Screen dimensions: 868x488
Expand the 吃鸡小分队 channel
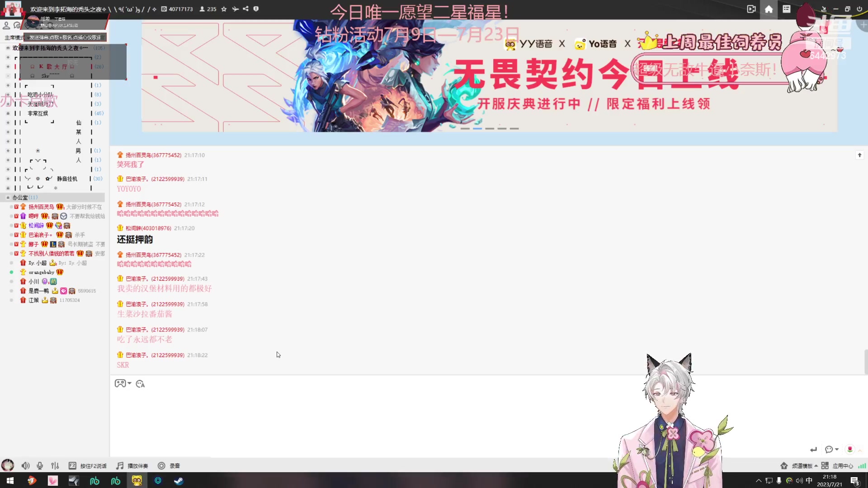8,95
